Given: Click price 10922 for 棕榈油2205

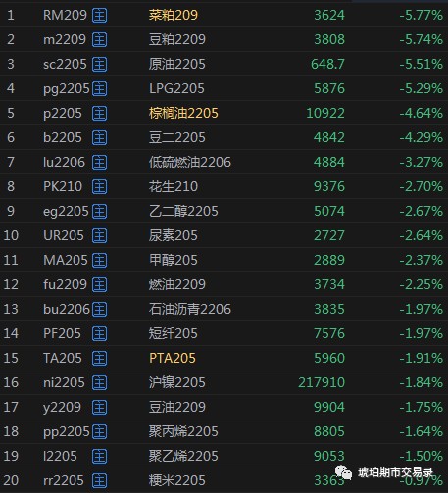Looking at the screenshot, I should [325, 113].
